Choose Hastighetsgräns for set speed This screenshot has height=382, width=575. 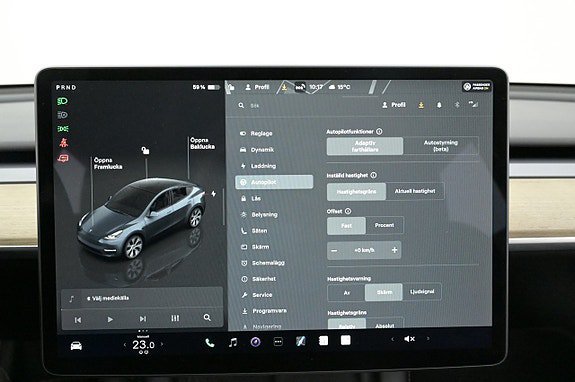click(356, 191)
